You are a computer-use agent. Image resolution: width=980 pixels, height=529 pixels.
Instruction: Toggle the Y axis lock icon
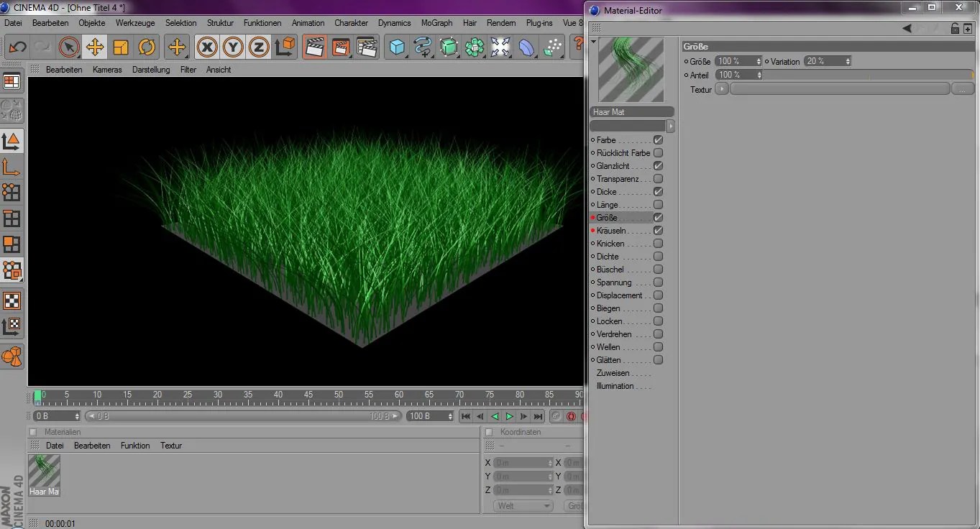[232, 47]
